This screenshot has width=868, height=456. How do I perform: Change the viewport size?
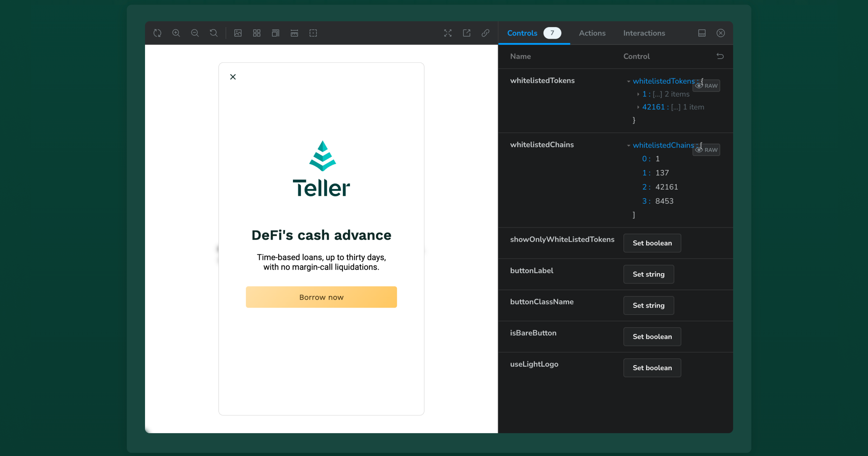pyautogui.click(x=276, y=33)
